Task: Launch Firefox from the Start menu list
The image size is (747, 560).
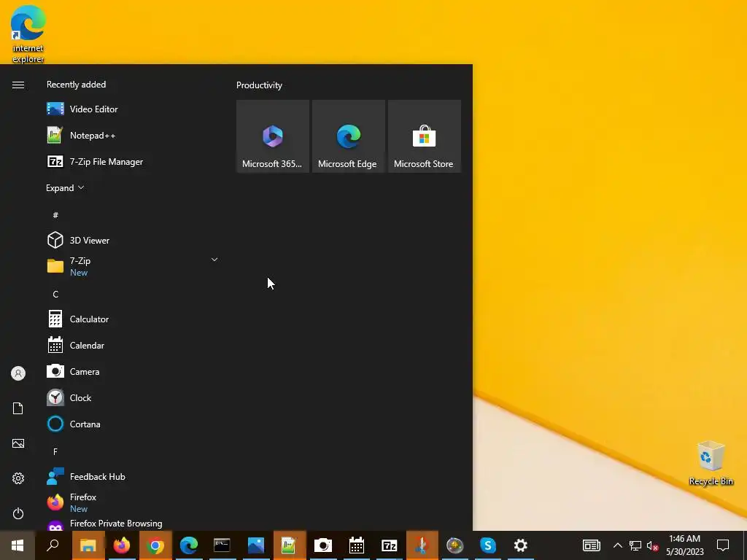Action: coord(132,502)
